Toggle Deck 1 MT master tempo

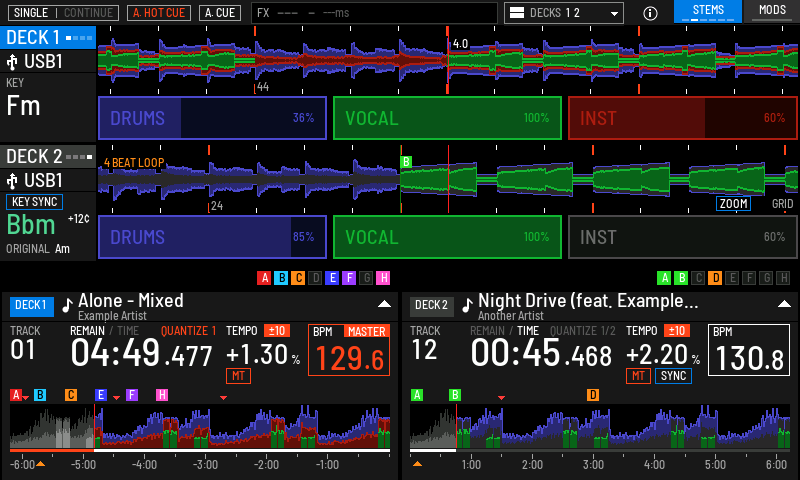(x=238, y=376)
